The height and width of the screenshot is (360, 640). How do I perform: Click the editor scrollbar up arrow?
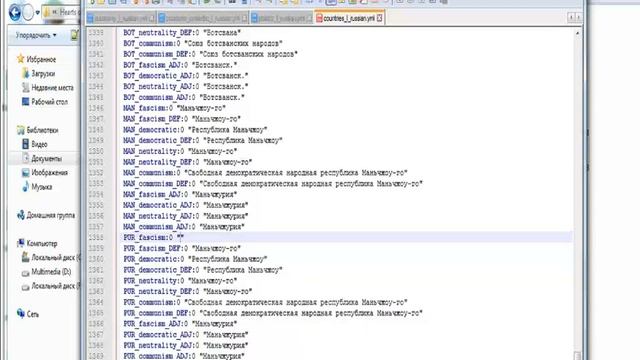tap(577, 33)
